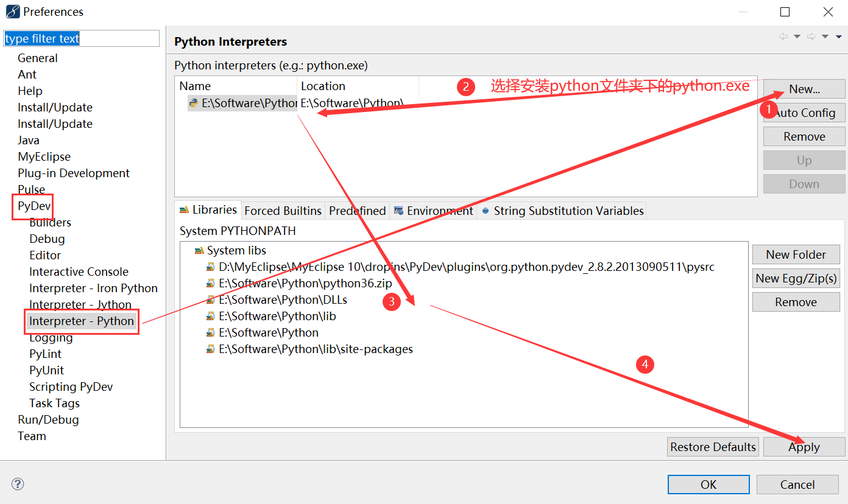848x504 pixels.
Task: Open PyDev Builders page
Action: [50, 222]
